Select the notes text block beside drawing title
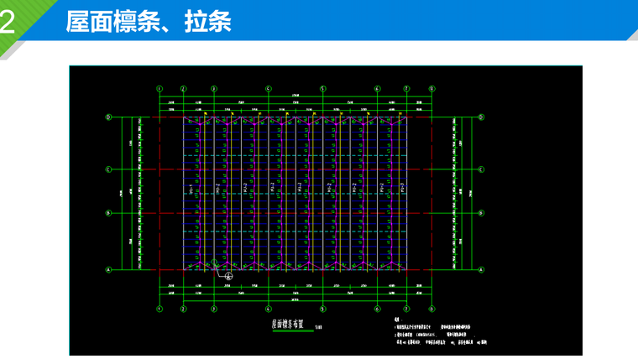The height and width of the screenshot is (364, 638). pyautogui.click(x=440, y=332)
